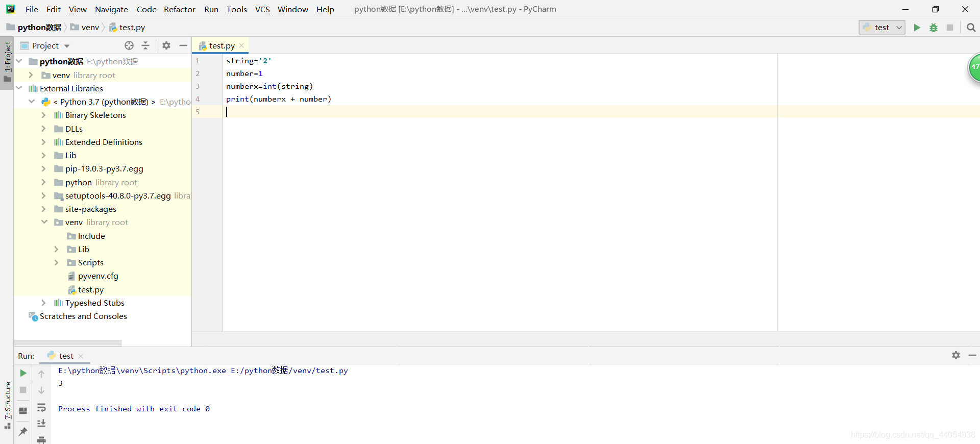Expand site-packages folder
The image size is (980, 444).
[x=44, y=209]
